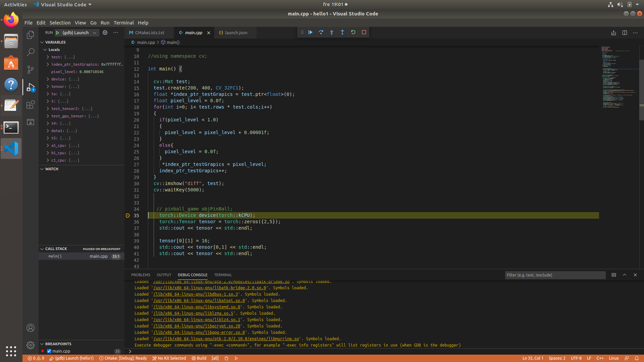Click the Step Into debug icon
644x362 pixels.
pos(332,32)
